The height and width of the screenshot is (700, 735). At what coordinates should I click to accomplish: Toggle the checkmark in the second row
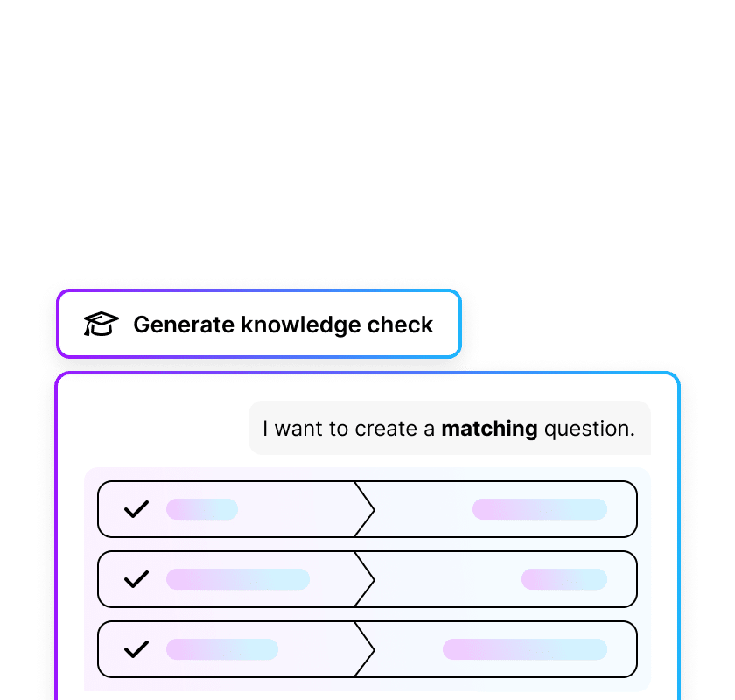tap(136, 579)
